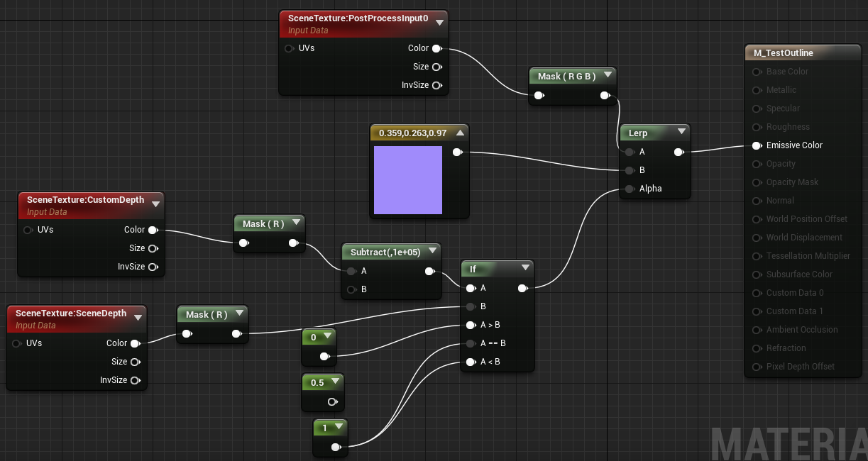Click the World Position Offset pin
The height and width of the screenshot is (461, 868).
757,219
